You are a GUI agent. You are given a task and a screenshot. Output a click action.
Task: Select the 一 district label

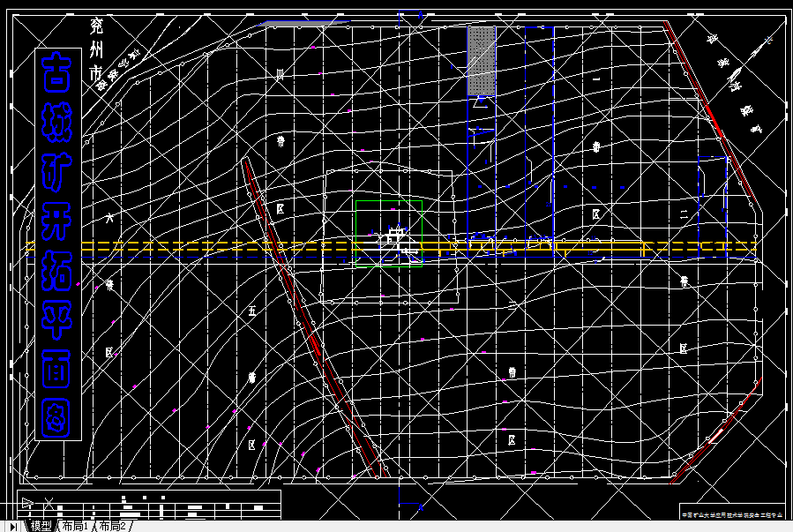(596, 79)
